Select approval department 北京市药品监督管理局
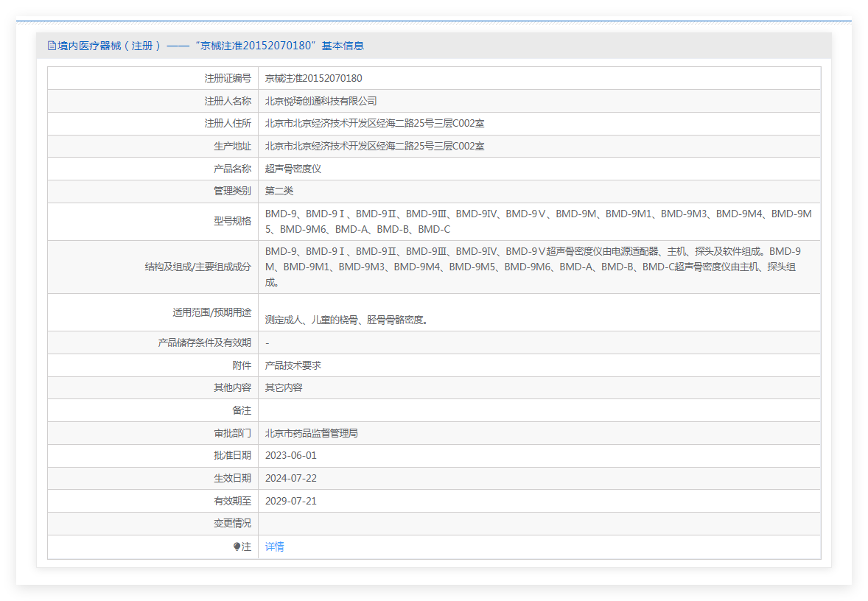This screenshot has width=868, height=601. click(311, 433)
